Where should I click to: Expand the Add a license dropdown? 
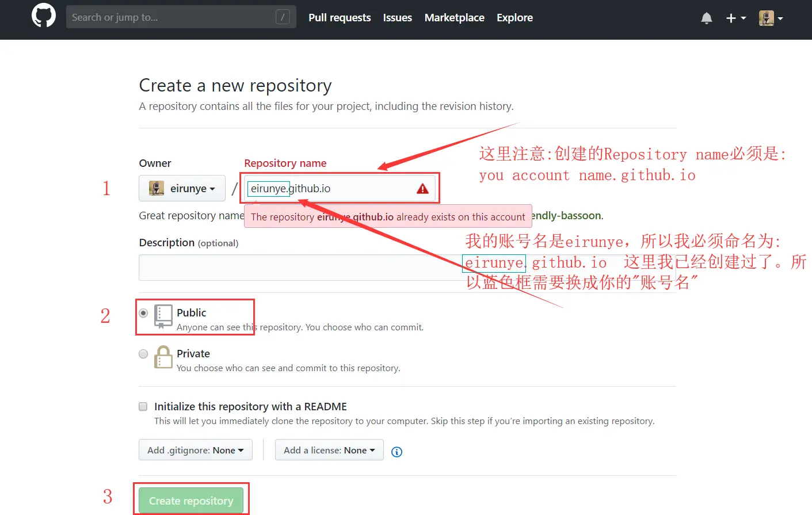click(329, 450)
